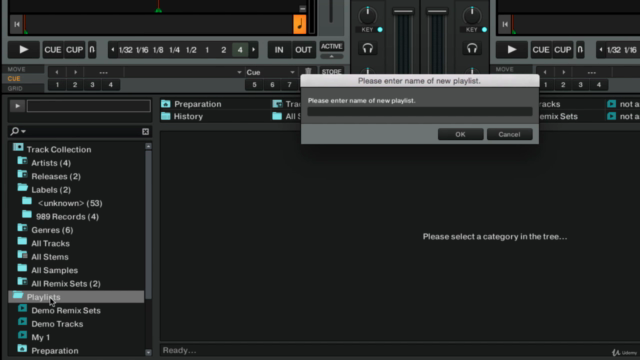The width and height of the screenshot is (640, 360).
Task: Trigger hotcue 1 on left deck
Action: 57,85
